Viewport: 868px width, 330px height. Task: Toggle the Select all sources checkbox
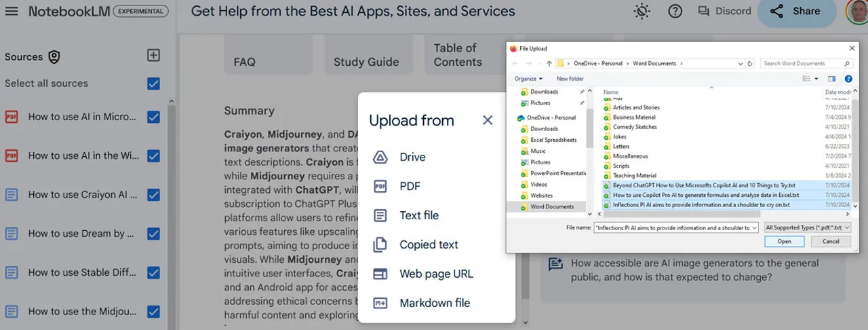153,84
